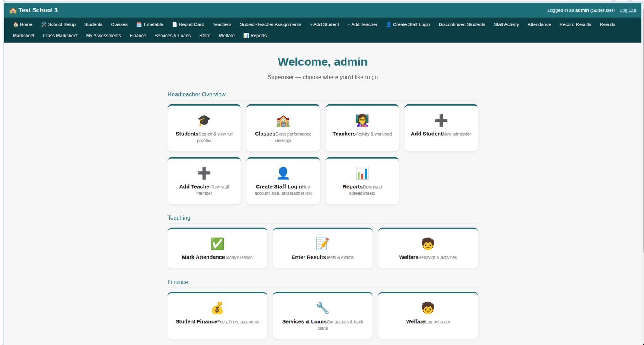Go to Timetable in the navigation bar
Viewport: 644px width, 345px height.
tap(149, 24)
